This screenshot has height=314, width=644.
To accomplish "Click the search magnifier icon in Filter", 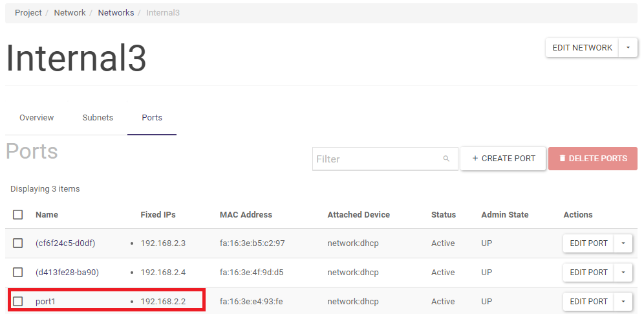I will coord(446,159).
